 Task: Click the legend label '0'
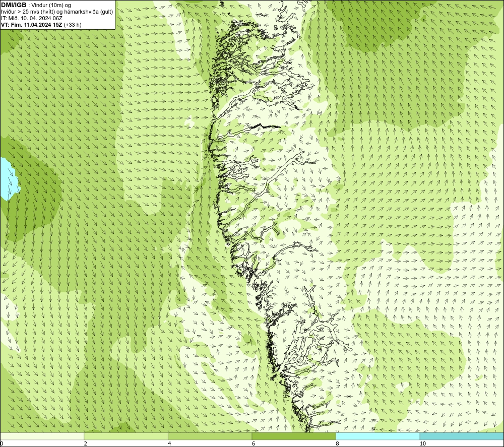point(2,443)
